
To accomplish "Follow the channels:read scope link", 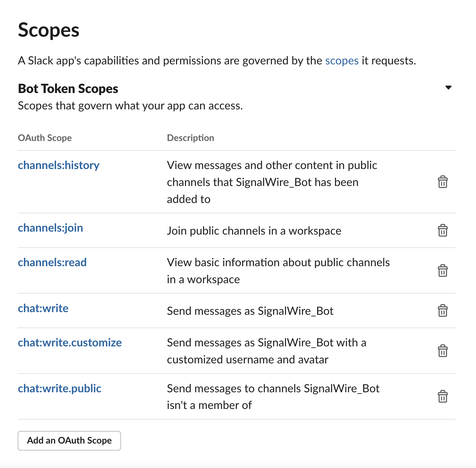I will tap(52, 262).
